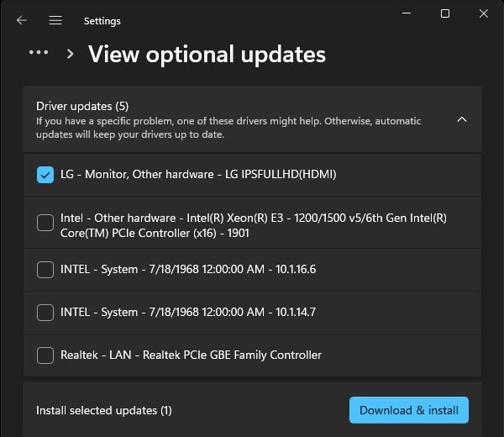Go back with the back arrow
The width and height of the screenshot is (504, 437).
tap(22, 20)
